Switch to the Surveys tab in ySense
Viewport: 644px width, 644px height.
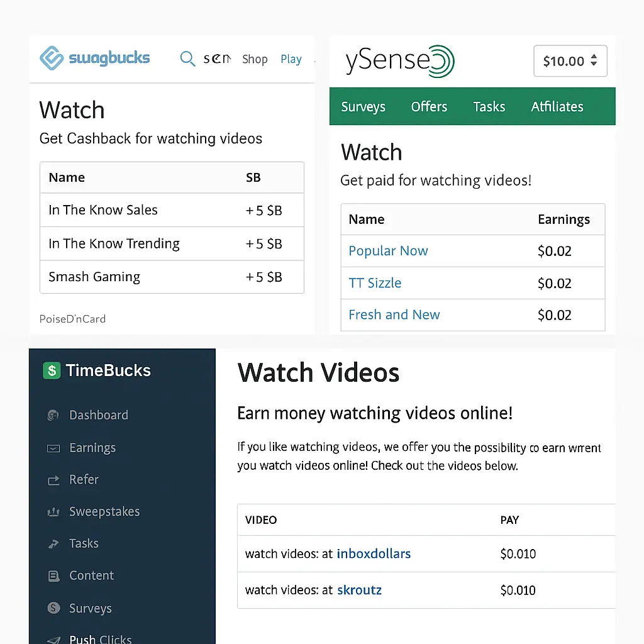[363, 107]
